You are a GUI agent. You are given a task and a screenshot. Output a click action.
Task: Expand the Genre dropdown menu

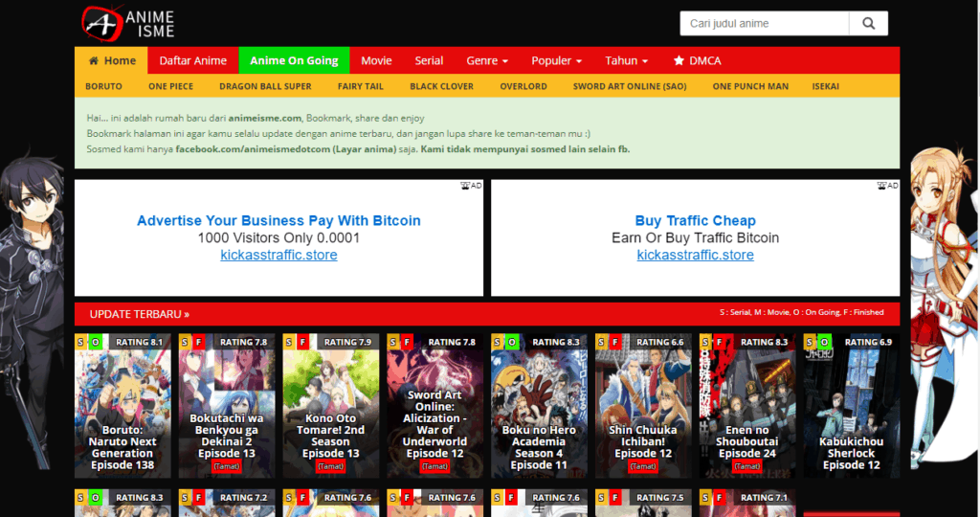coord(487,60)
